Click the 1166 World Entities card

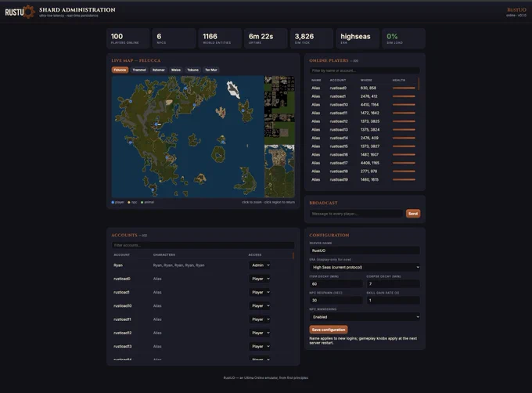coord(220,38)
